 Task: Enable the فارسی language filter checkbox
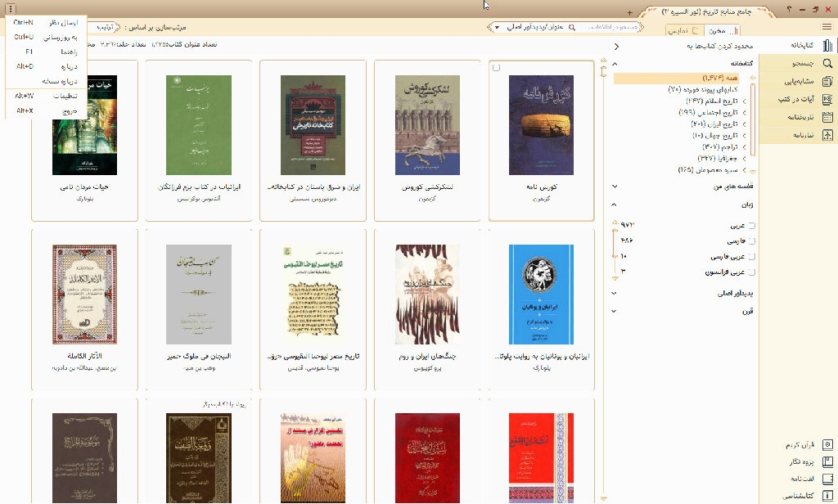[x=752, y=241]
